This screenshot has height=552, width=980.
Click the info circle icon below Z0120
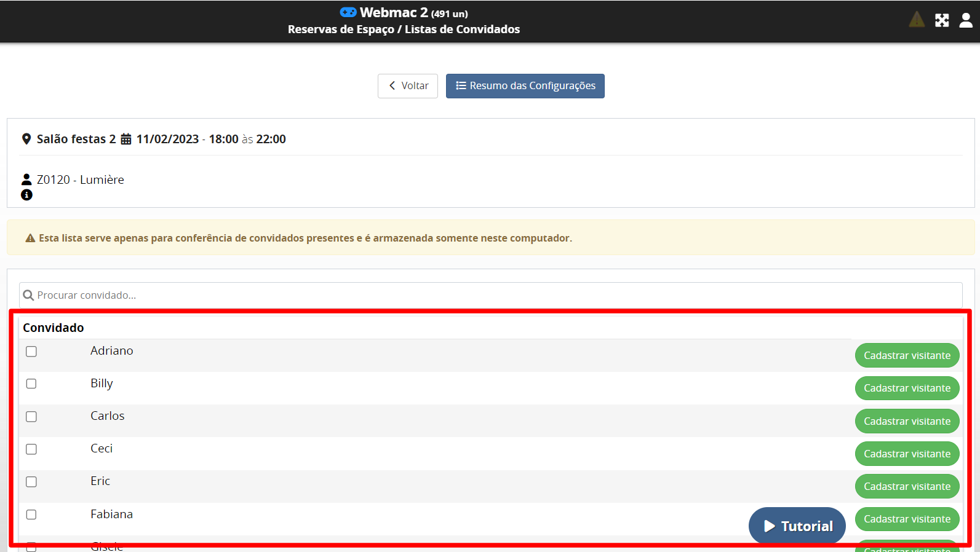[x=26, y=195]
